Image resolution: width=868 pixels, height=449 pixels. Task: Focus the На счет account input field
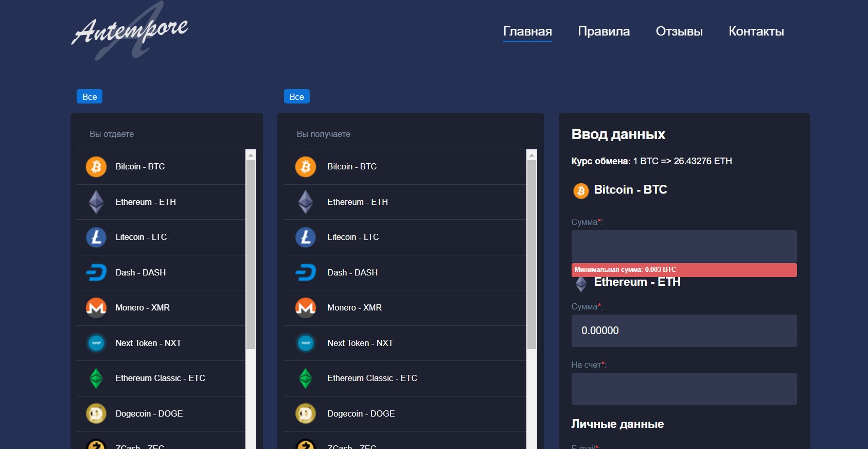(x=684, y=389)
